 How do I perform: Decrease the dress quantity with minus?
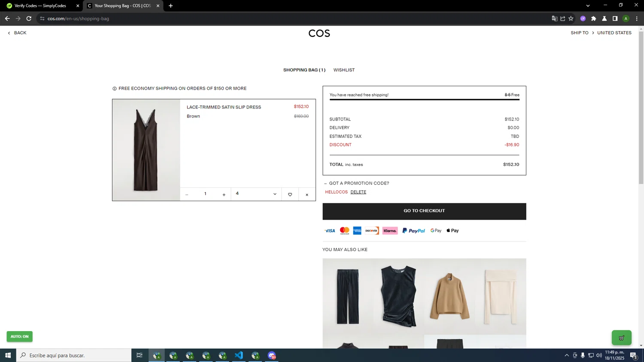pos(187,195)
